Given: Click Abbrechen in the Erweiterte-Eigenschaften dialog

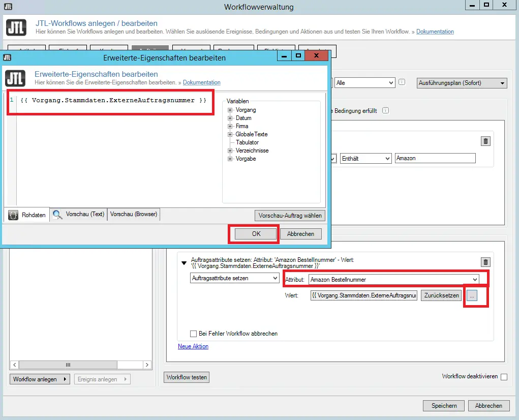Looking at the screenshot, I should pyautogui.click(x=300, y=234).
